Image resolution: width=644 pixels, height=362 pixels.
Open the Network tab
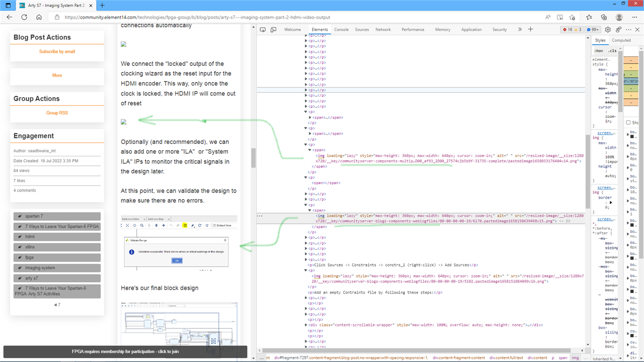click(x=383, y=30)
